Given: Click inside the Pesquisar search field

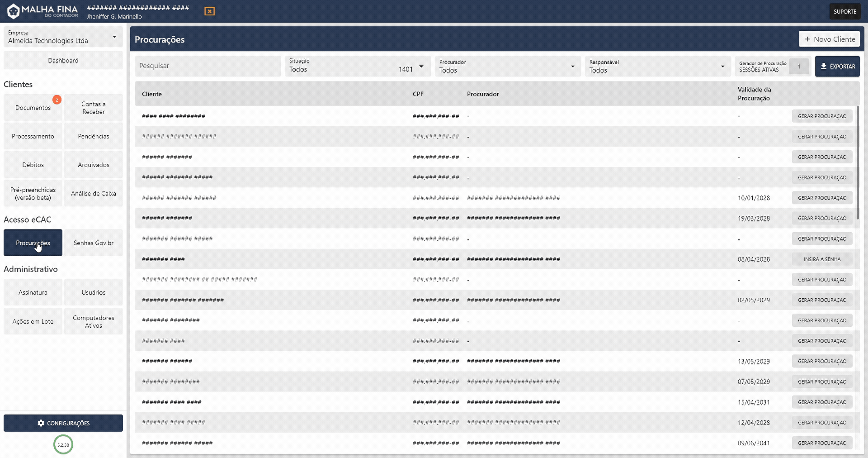Looking at the screenshot, I should click(x=207, y=66).
